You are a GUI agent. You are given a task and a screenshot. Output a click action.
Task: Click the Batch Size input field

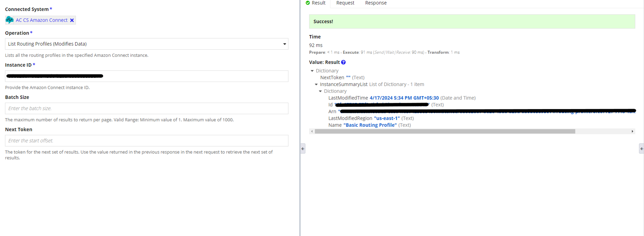(x=147, y=108)
